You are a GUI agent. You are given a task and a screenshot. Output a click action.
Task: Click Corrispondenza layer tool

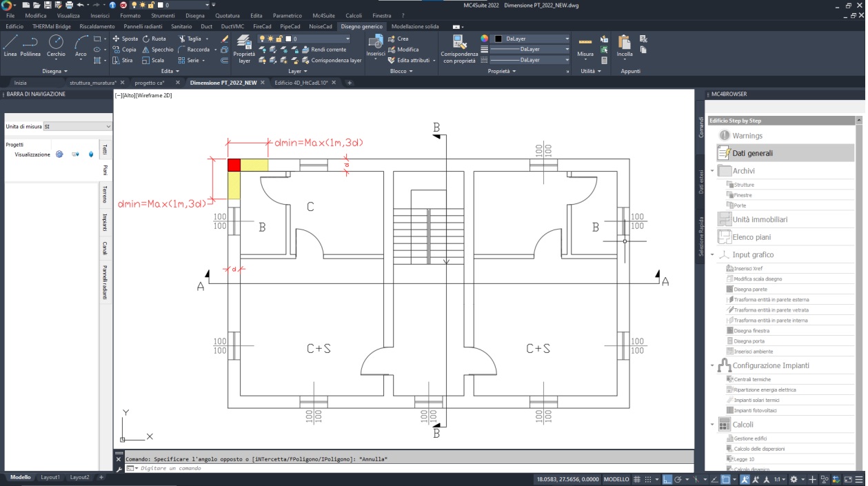coord(331,60)
